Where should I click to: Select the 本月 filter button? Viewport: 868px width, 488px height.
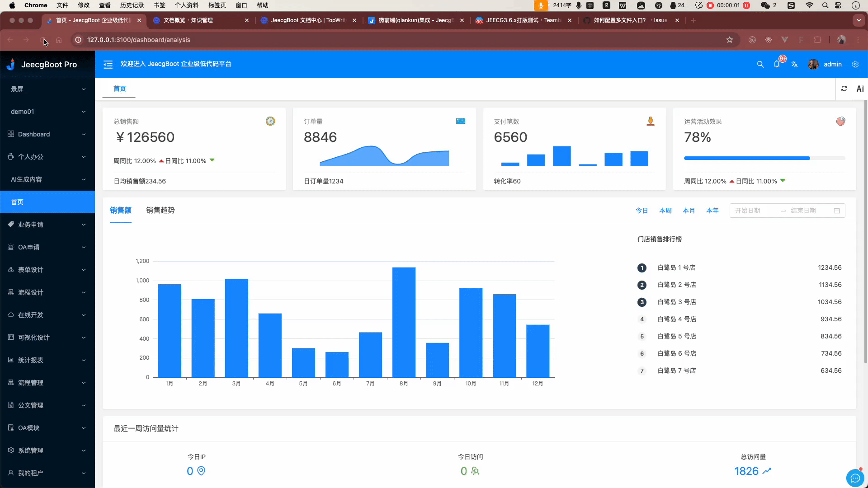[689, 210]
